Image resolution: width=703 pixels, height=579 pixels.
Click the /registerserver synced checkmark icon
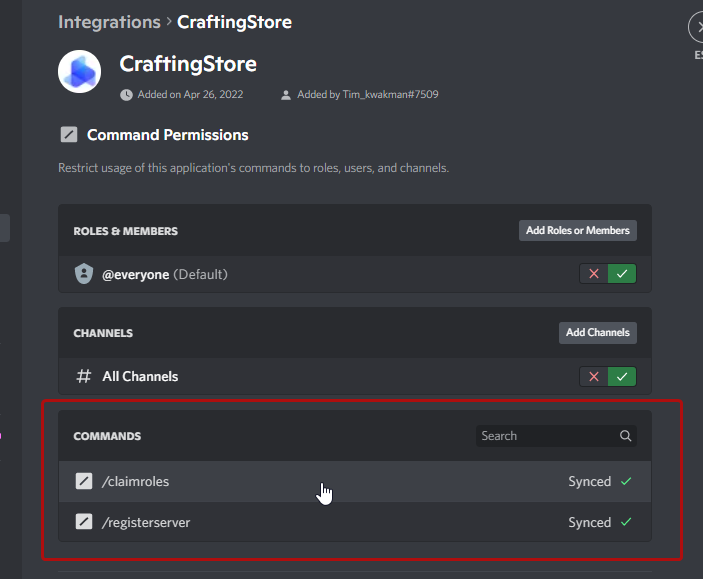(x=626, y=522)
